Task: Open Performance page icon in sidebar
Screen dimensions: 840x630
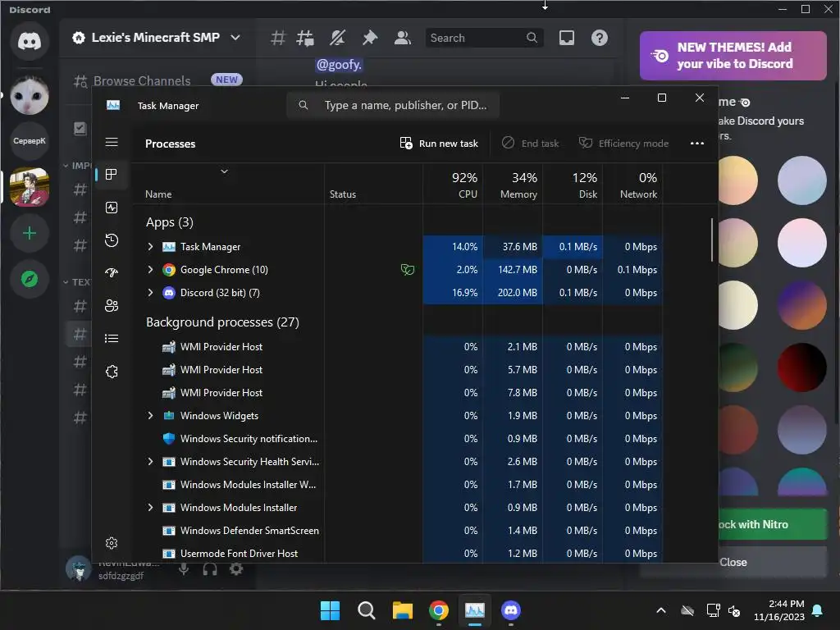Action: click(112, 208)
